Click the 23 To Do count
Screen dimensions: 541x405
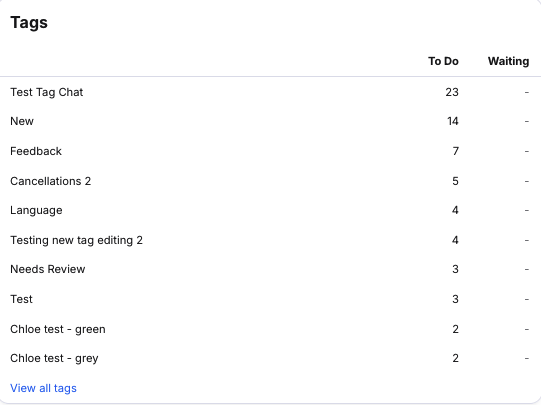452,92
